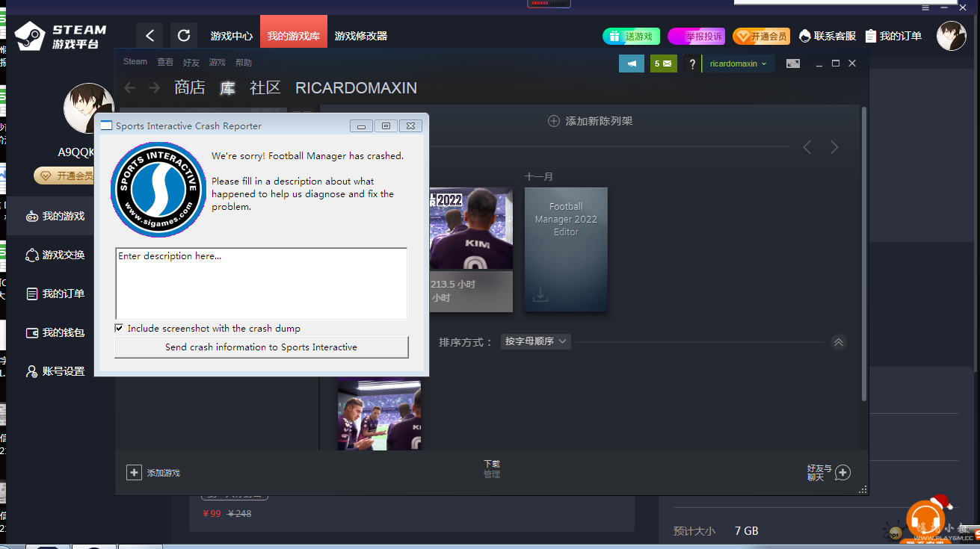
Task: Click the hamburger menu icon at the top right
Action: tap(925, 7)
